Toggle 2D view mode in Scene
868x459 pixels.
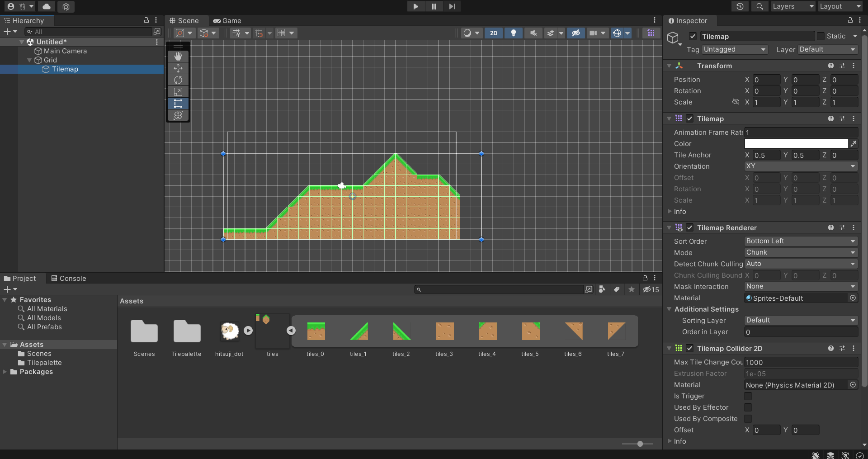493,33
